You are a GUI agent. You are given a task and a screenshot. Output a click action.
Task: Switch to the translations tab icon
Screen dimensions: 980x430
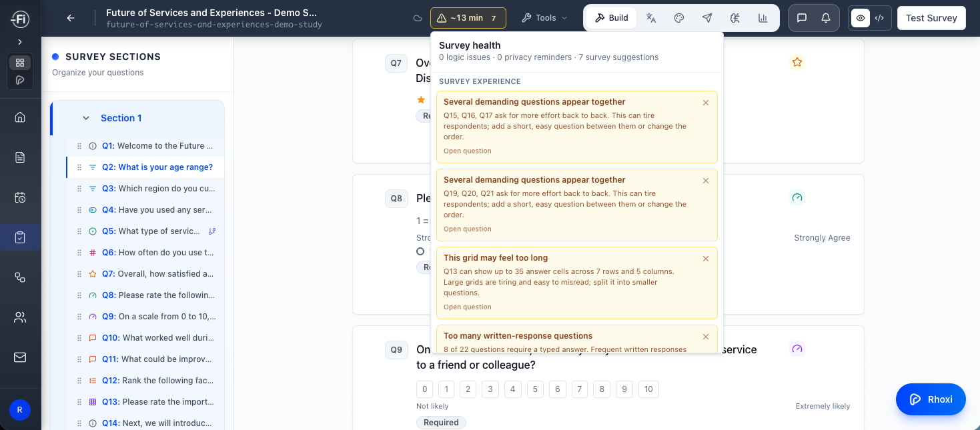651,18
